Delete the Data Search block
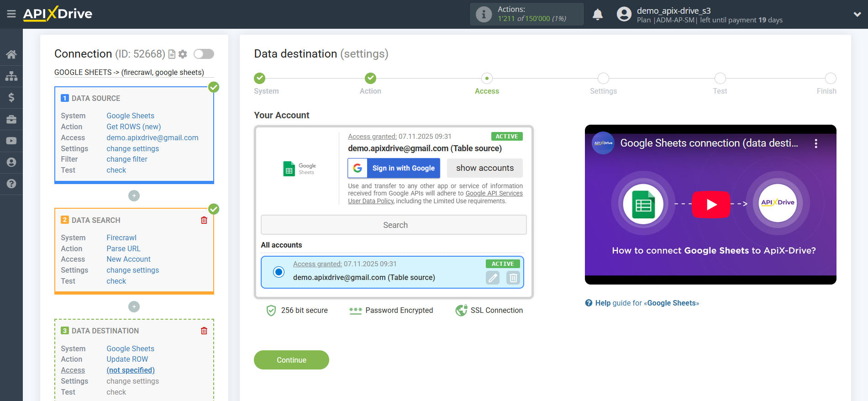The height and width of the screenshot is (401, 868). coord(204,220)
